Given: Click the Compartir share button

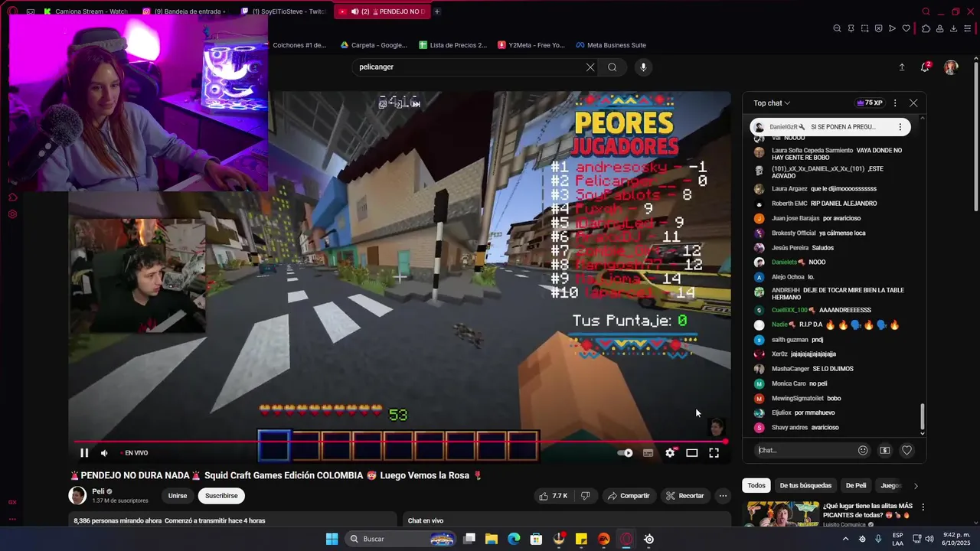Looking at the screenshot, I should [x=629, y=496].
